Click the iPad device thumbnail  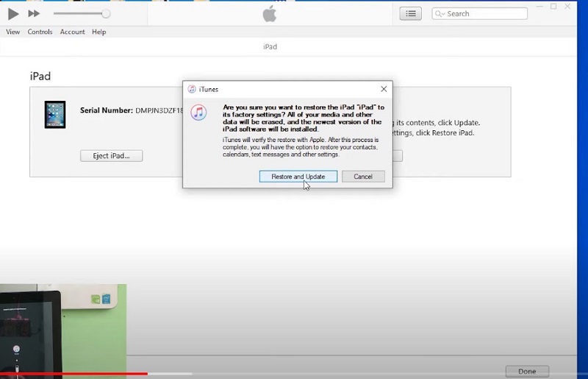[55, 115]
